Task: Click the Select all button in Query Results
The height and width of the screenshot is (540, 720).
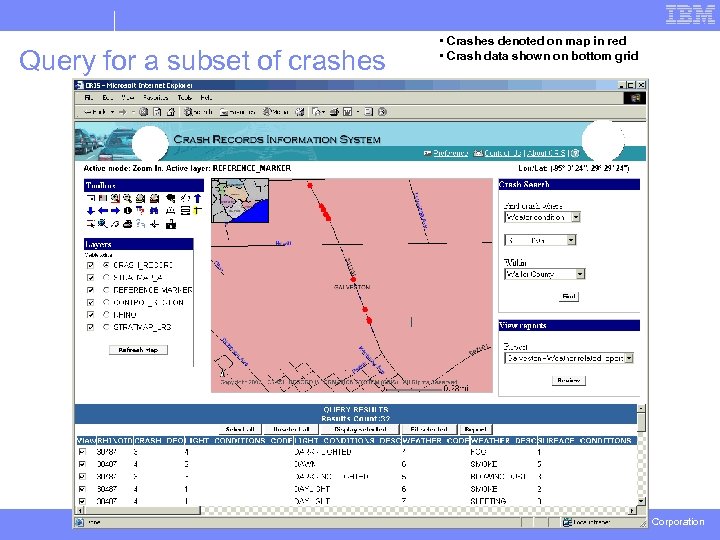Action: pyautogui.click(x=240, y=429)
